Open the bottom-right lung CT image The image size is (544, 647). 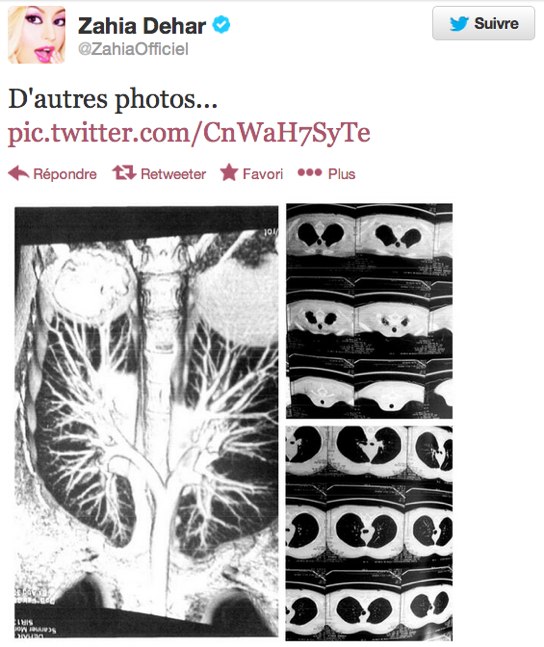(x=369, y=533)
